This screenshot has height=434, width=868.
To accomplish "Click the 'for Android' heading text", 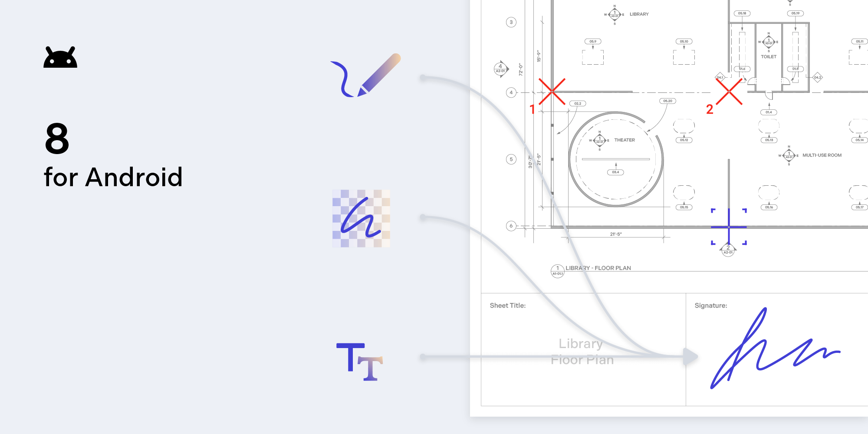I will [x=113, y=178].
